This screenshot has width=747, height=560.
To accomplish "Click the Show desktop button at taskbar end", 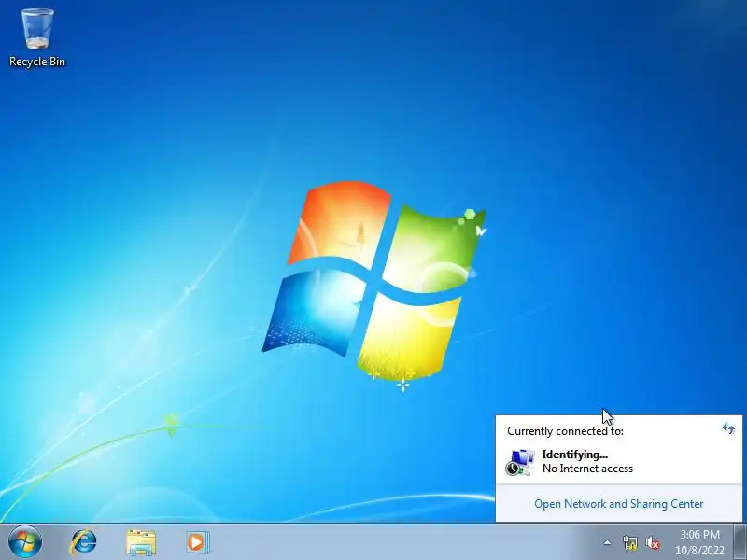I will point(740,542).
